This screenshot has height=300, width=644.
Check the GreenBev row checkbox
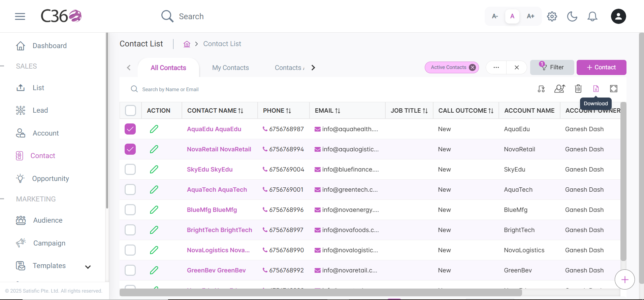click(130, 270)
